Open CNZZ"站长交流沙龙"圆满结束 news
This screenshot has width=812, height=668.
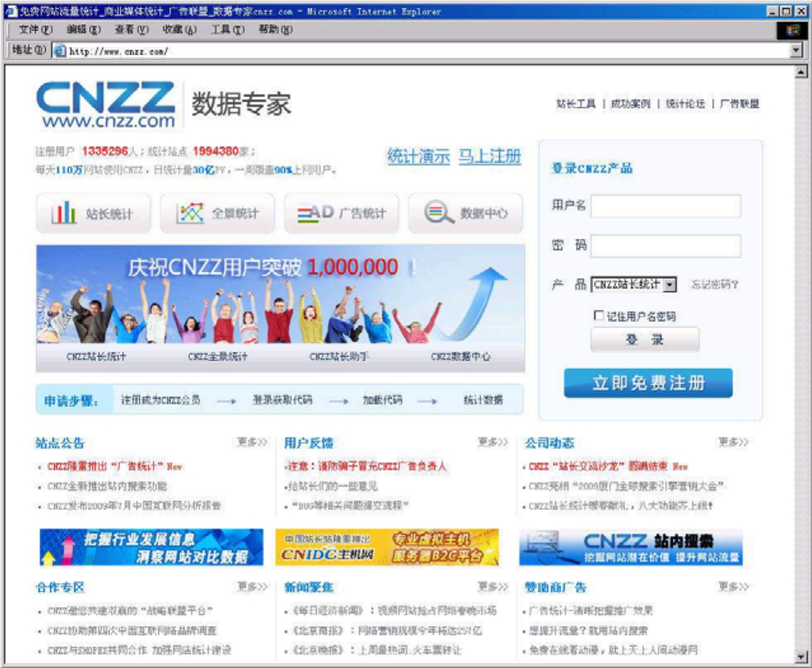pyautogui.click(x=598, y=466)
